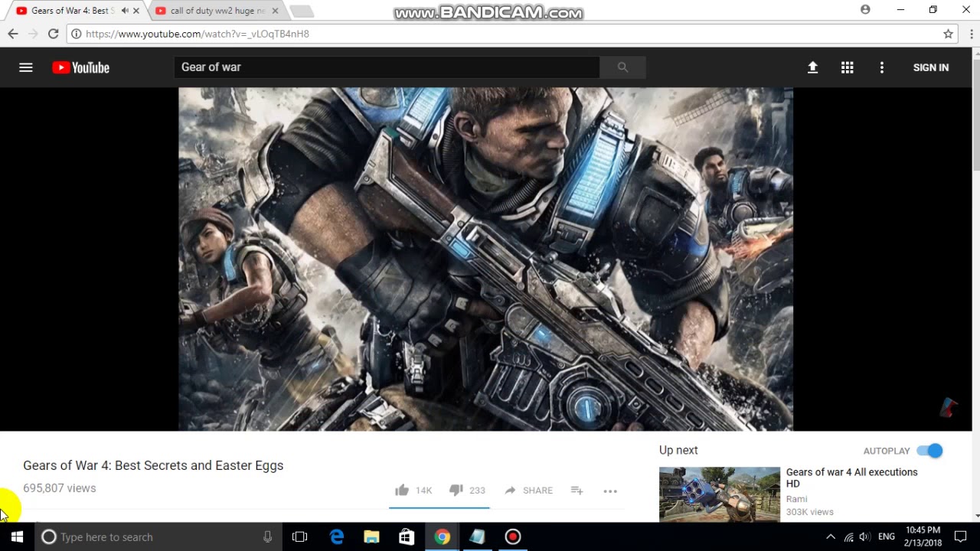Image resolution: width=980 pixels, height=551 pixels.
Task: Open the Bandicam recorder taskbar icon
Action: (513, 537)
